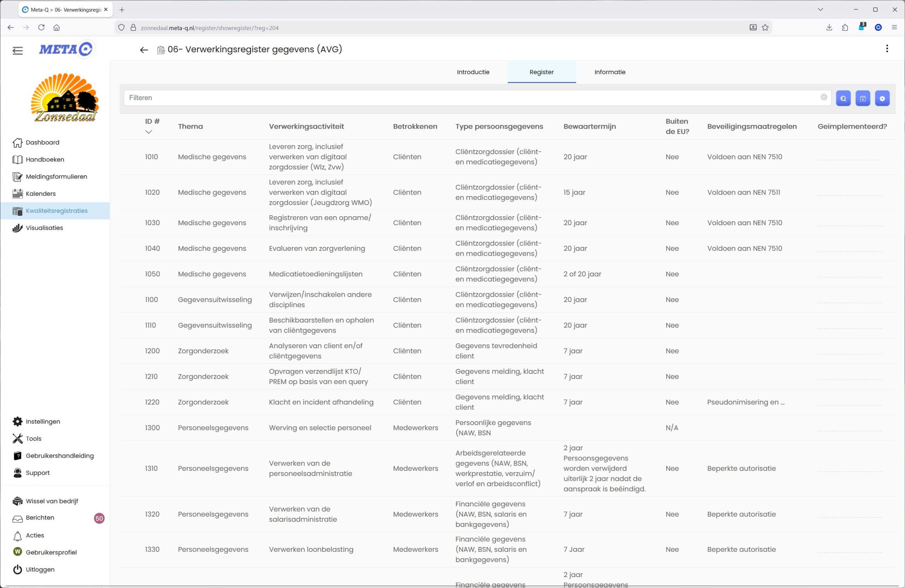Click Wissel van bedrijf in sidebar
The height and width of the screenshot is (588, 905).
tap(52, 501)
